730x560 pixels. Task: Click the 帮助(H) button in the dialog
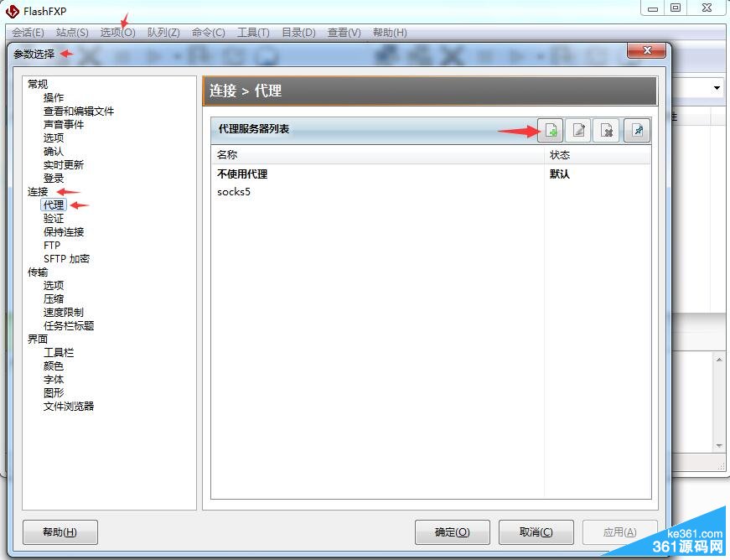60,532
